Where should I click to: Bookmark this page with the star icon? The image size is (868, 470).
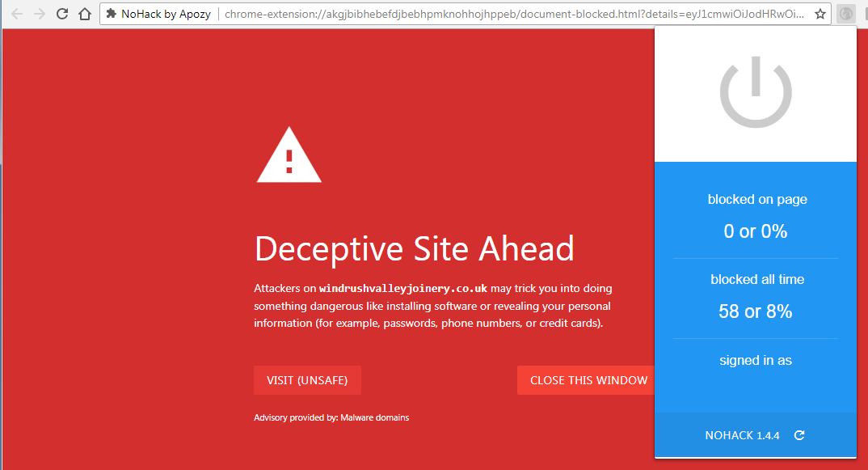(820, 14)
